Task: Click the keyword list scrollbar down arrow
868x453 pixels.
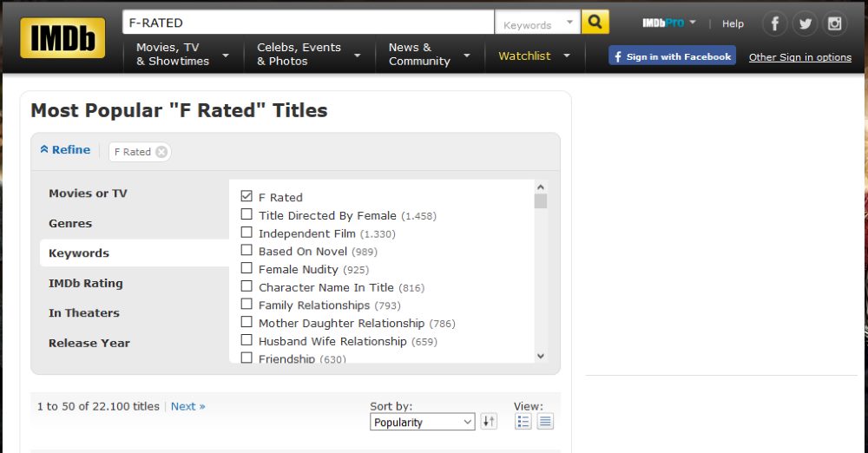Action: tap(541, 356)
